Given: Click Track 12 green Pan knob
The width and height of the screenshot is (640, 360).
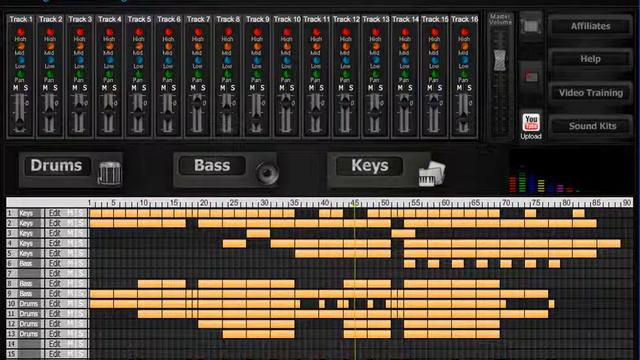Looking at the screenshot, I should tap(346, 74).
